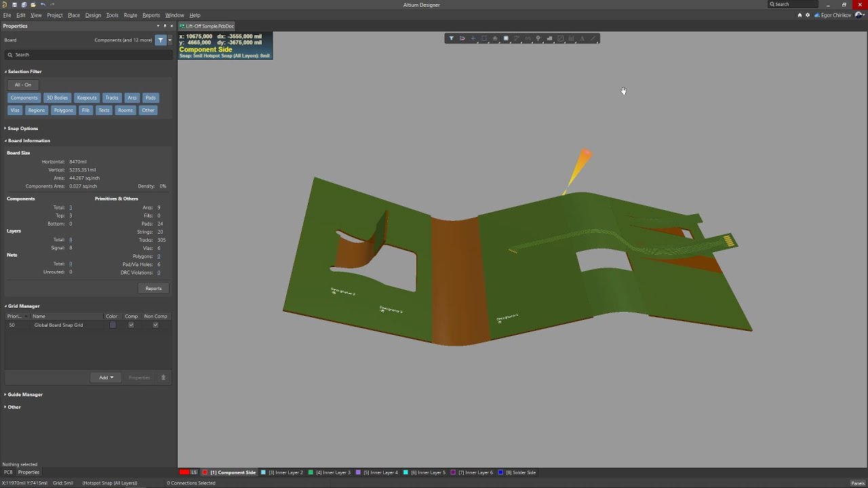The width and height of the screenshot is (868, 488).
Task: Click the red current layer color swatch
Action: (184, 472)
